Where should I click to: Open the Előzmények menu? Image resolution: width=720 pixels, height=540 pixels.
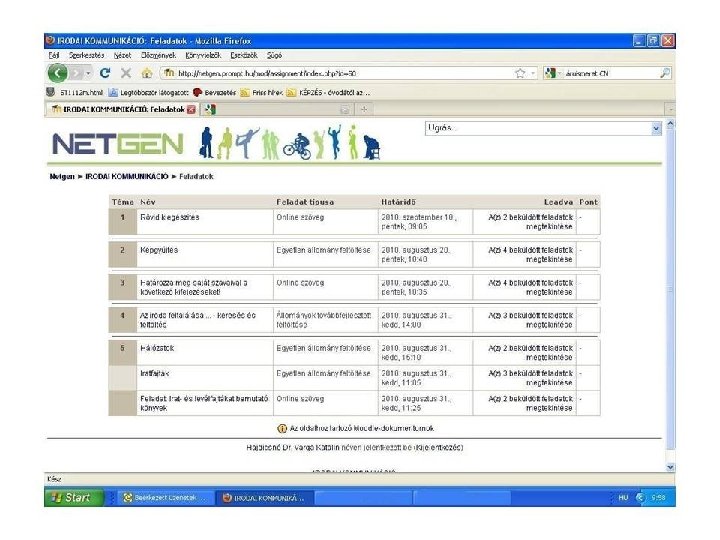[158, 55]
